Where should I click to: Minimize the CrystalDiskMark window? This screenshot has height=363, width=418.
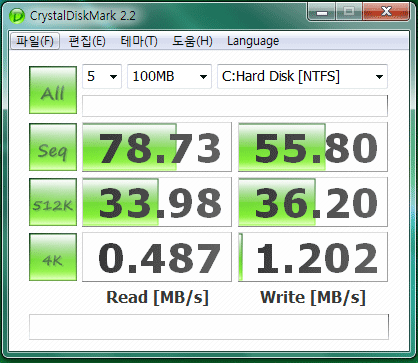(x=321, y=12)
